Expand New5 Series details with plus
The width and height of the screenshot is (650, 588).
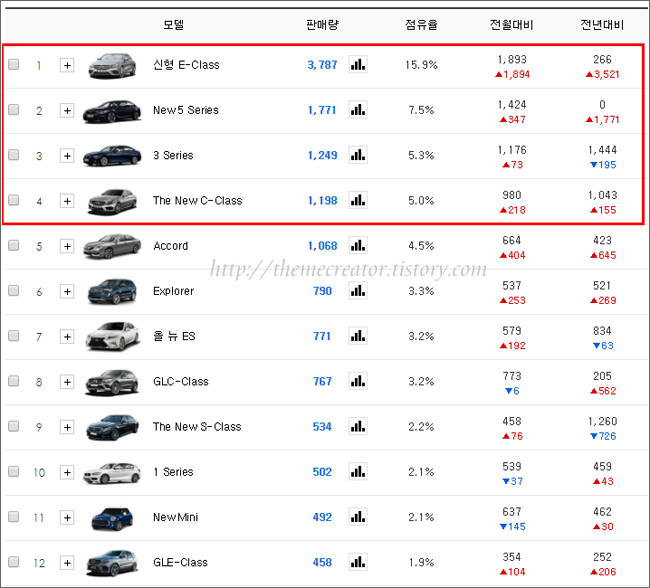(67, 110)
